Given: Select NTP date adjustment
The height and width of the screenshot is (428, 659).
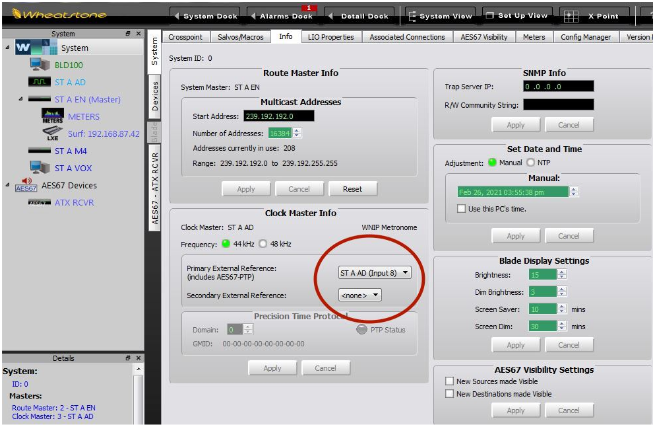Looking at the screenshot, I should [x=531, y=162].
